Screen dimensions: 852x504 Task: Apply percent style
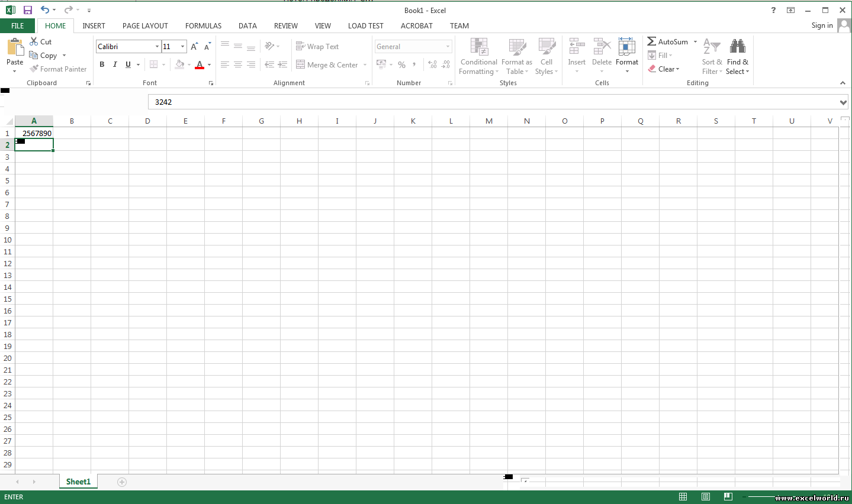402,64
